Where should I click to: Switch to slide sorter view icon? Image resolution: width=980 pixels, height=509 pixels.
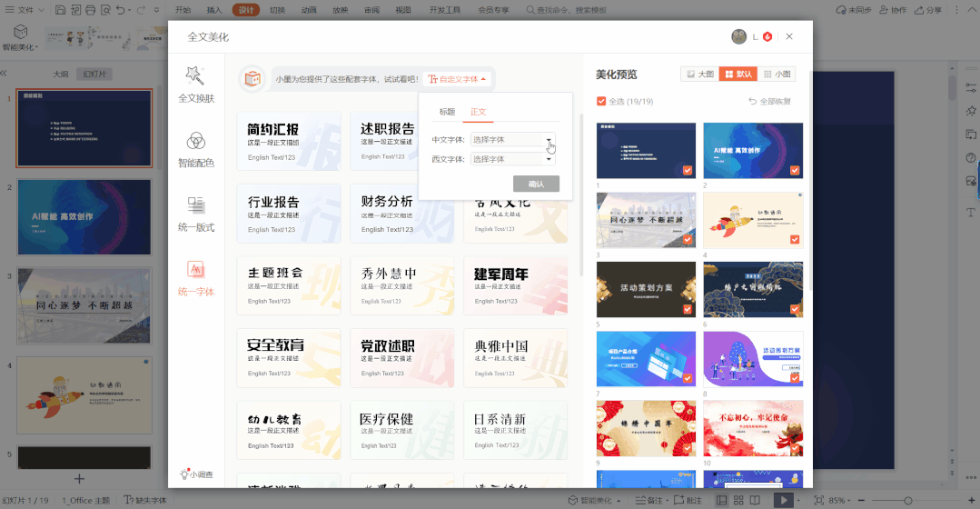point(738,500)
